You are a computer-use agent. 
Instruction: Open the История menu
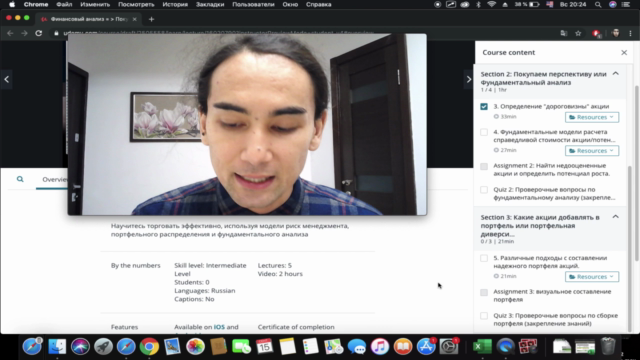click(x=175, y=4)
